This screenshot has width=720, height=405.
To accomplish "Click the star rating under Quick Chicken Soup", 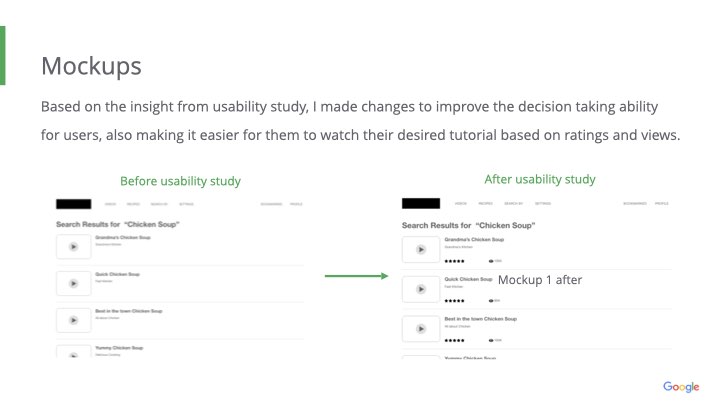I will pyautogui.click(x=454, y=300).
